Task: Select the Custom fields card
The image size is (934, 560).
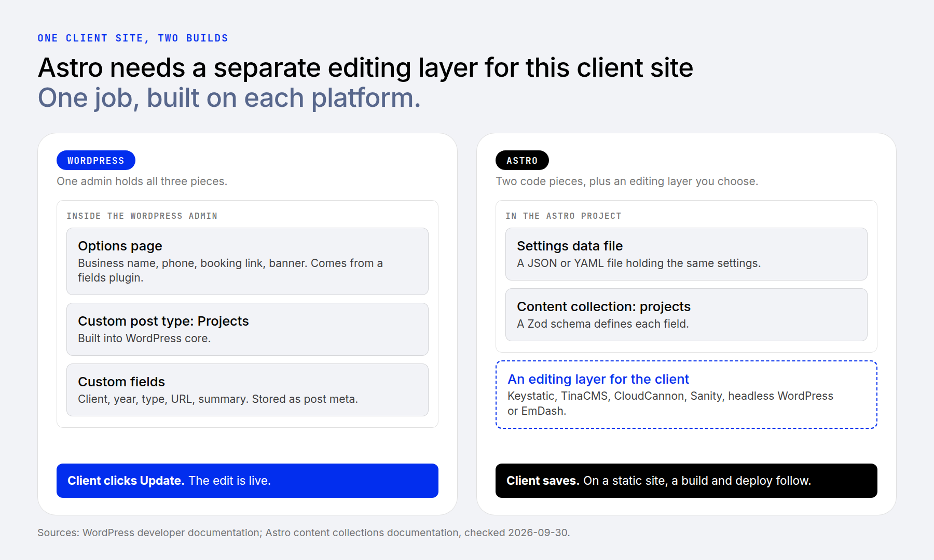Action: tap(248, 390)
